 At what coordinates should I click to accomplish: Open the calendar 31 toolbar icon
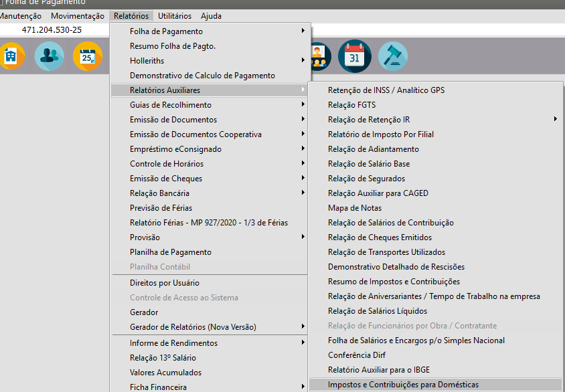354,56
